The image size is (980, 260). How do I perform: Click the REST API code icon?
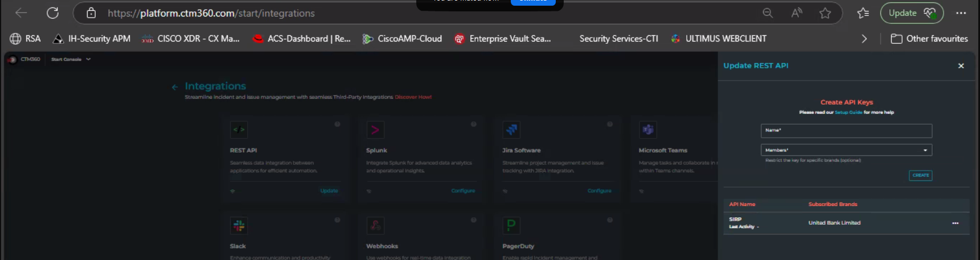click(239, 130)
